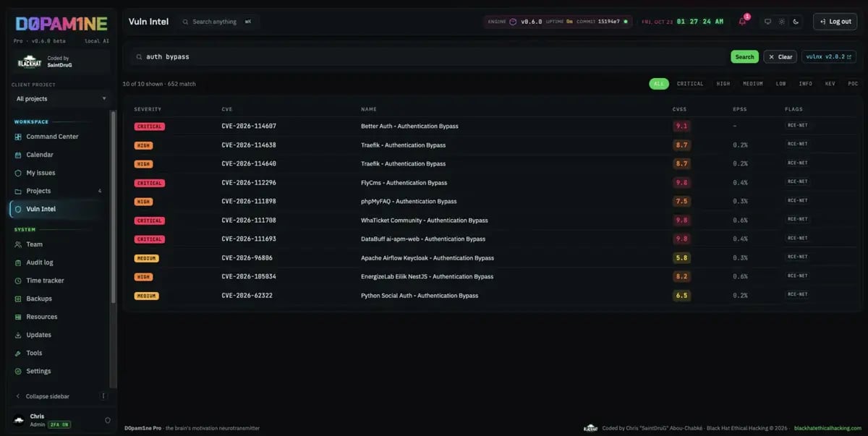Select CVE-2026-114640 cell
This screenshot has width=868, height=436.
[249, 163]
